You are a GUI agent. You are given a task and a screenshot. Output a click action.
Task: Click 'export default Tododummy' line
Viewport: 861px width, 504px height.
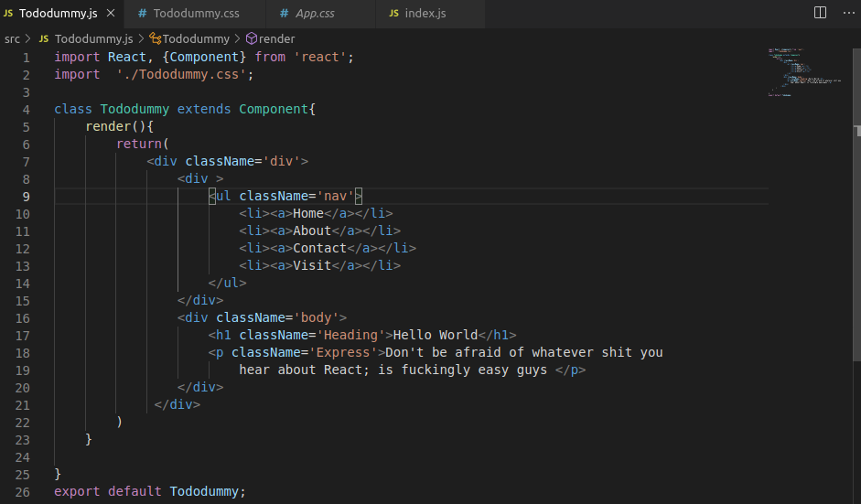150,491
